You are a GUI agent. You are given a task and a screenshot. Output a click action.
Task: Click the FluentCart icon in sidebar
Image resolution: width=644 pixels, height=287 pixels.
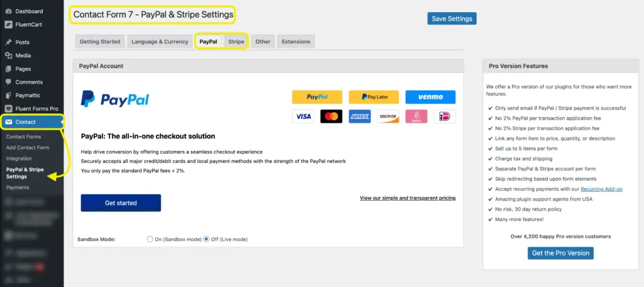[8, 25]
